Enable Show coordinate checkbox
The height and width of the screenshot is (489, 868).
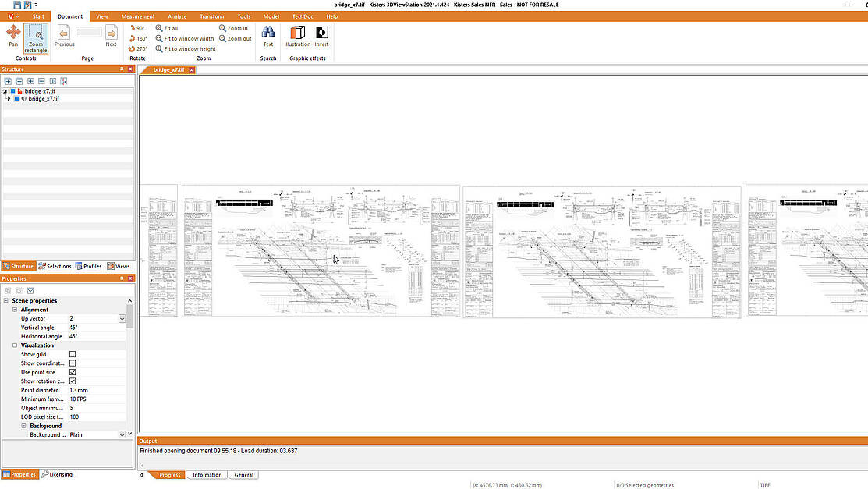(x=73, y=363)
